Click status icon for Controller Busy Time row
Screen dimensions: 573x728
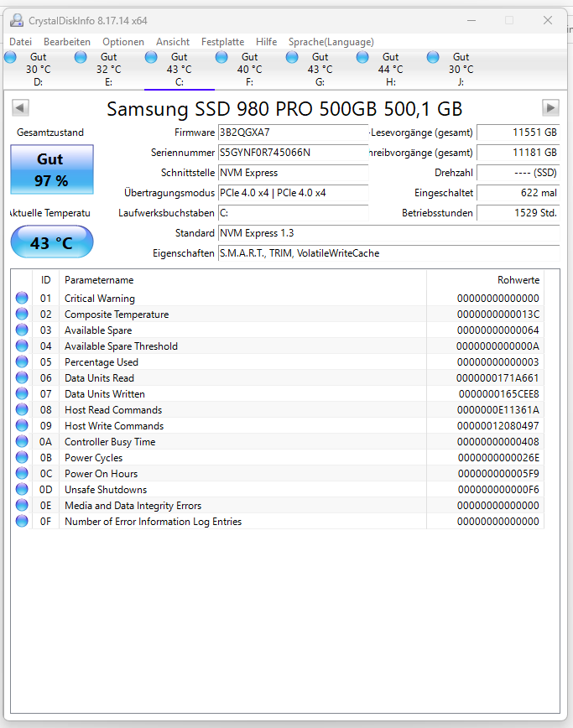pos(22,441)
